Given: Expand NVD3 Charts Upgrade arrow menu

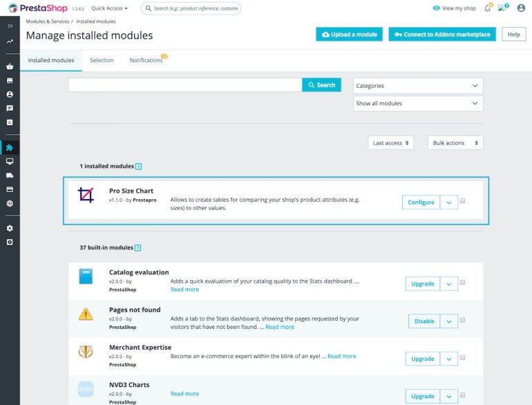Looking at the screenshot, I should pyautogui.click(x=449, y=397).
